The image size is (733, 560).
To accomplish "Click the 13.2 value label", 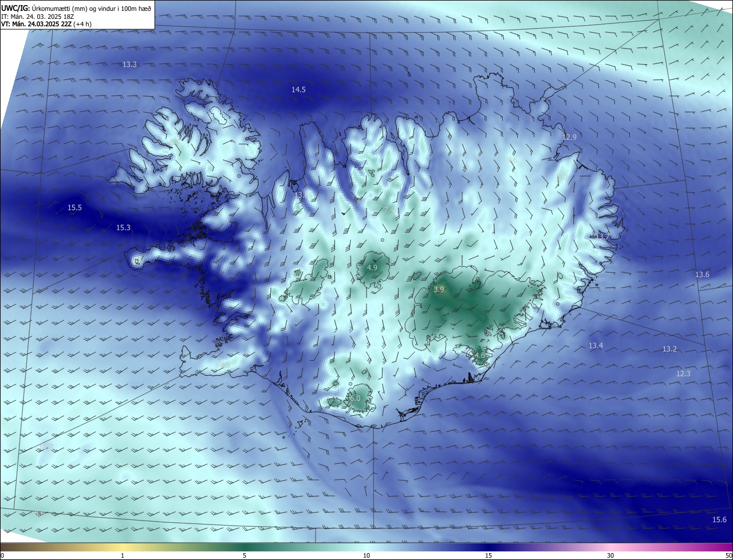I will 669,349.
